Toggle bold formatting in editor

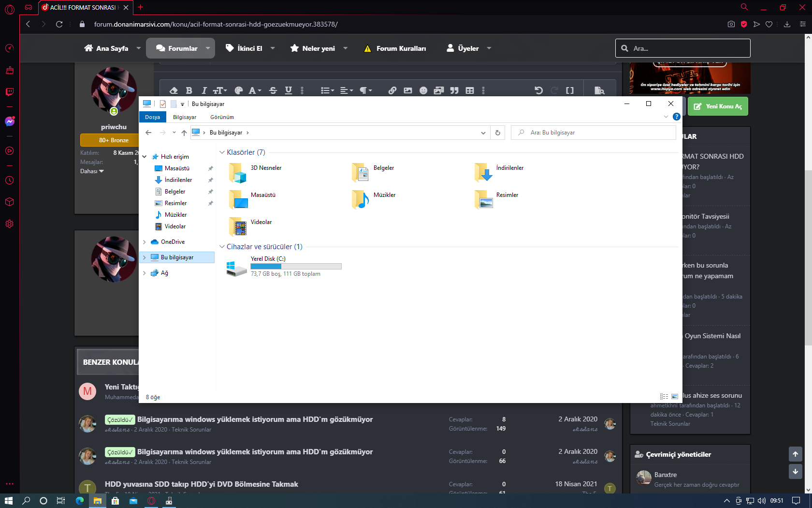(189, 90)
